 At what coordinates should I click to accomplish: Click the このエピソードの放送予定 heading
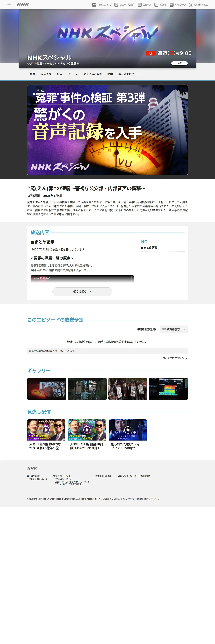click(x=55, y=320)
